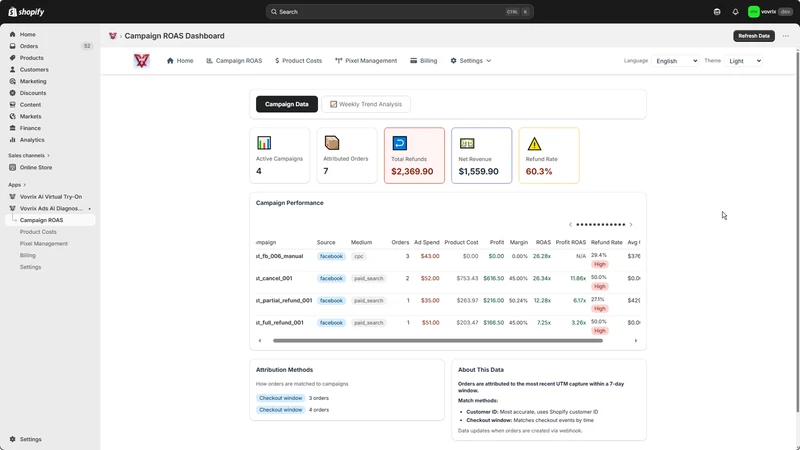Click the Discounts icon in sidebar
The width and height of the screenshot is (800, 450).
pos(13,93)
